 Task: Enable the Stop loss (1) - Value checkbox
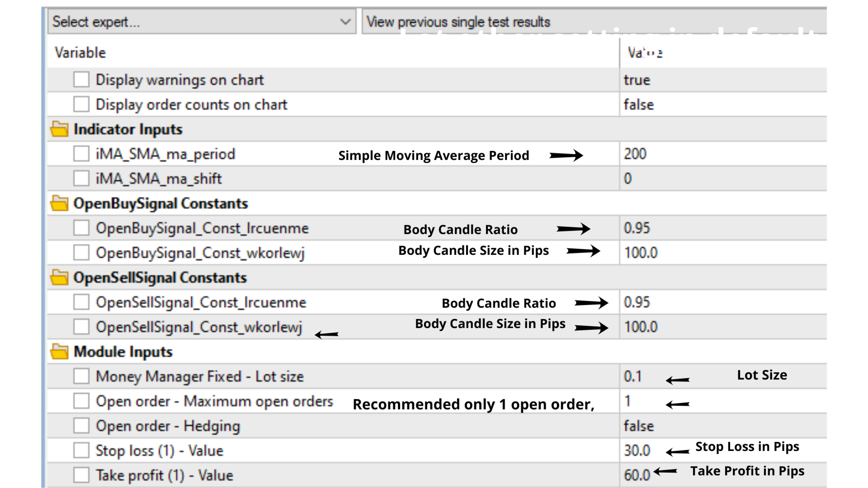click(x=81, y=450)
